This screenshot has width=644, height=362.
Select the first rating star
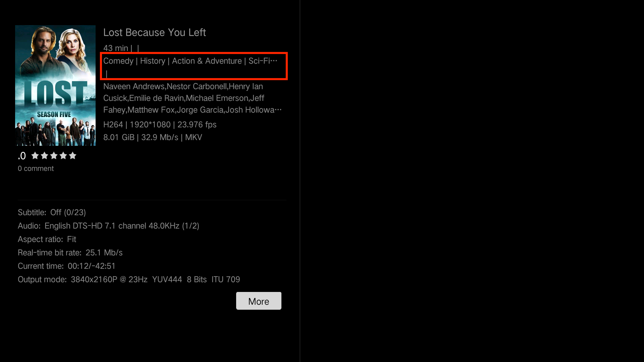(35, 156)
